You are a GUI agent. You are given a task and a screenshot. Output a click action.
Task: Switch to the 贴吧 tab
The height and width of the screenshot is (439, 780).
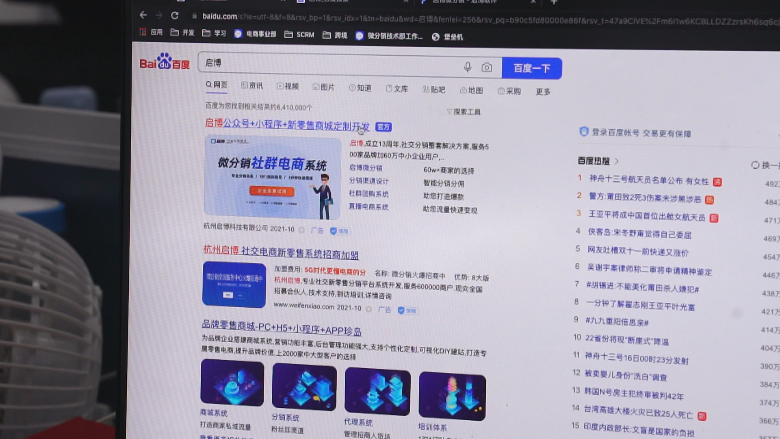[434, 89]
